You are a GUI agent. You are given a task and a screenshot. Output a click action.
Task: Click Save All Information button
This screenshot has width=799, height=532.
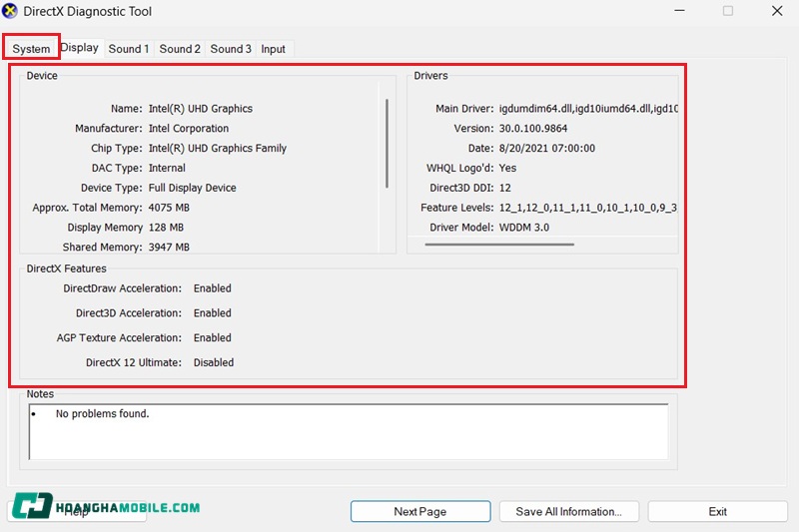coord(569,511)
